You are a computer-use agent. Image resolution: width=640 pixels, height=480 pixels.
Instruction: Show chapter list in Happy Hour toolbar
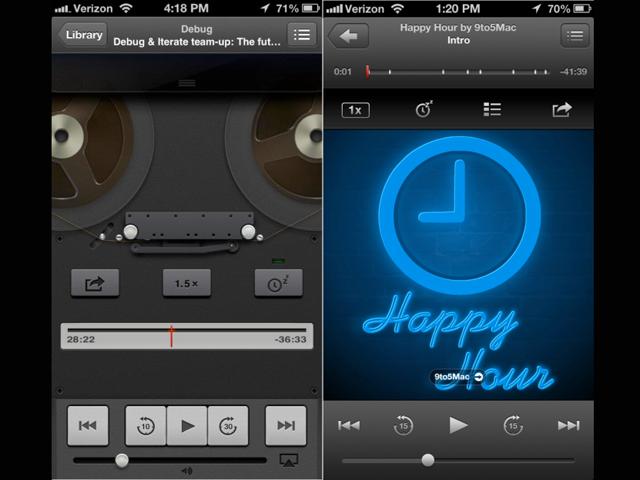point(492,110)
